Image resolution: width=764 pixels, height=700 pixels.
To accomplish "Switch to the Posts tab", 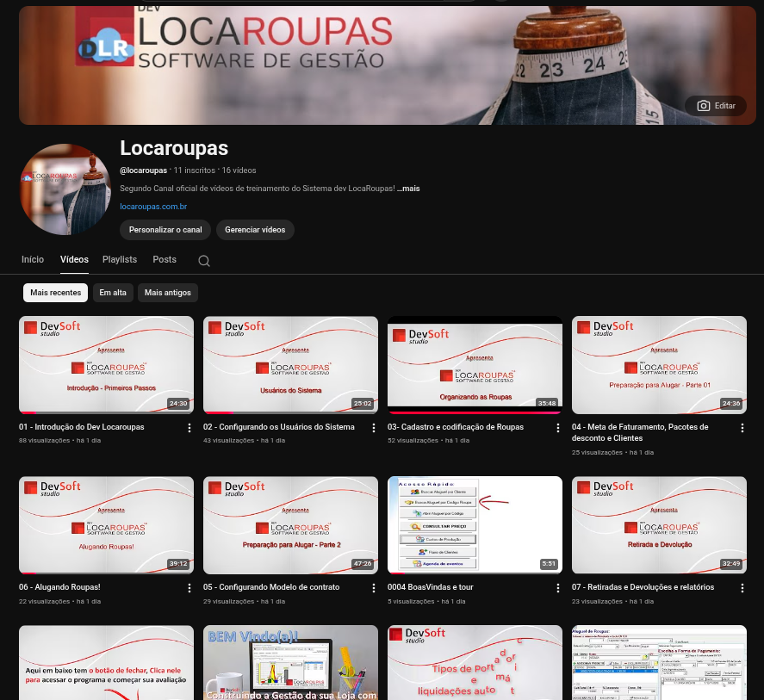I will [165, 260].
